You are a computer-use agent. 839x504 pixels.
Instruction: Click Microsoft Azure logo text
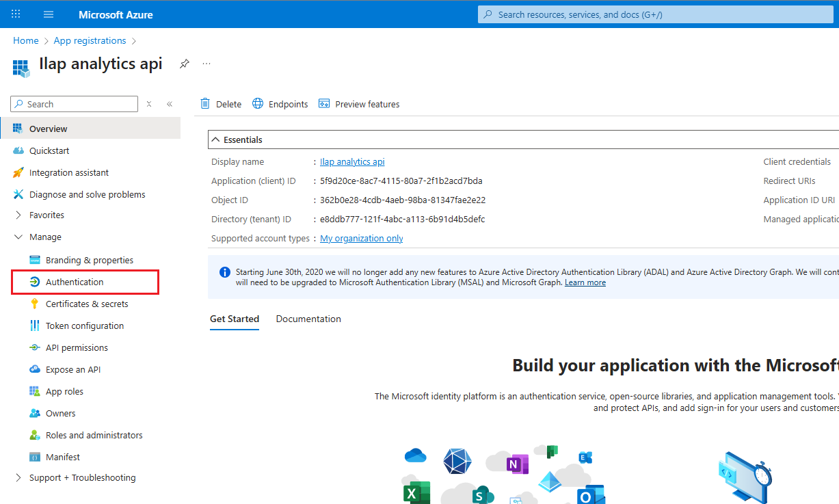click(x=116, y=14)
